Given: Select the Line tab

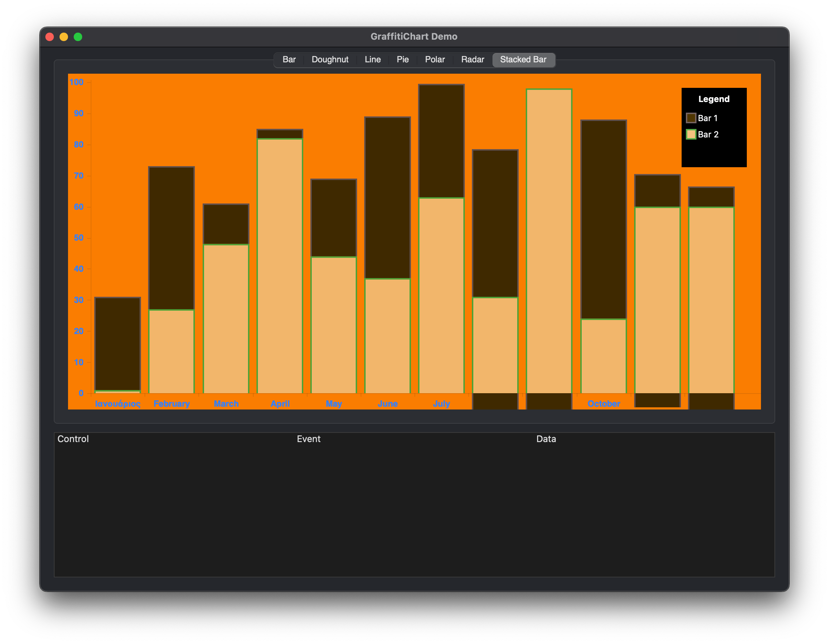Looking at the screenshot, I should pyautogui.click(x=372, y=60).
